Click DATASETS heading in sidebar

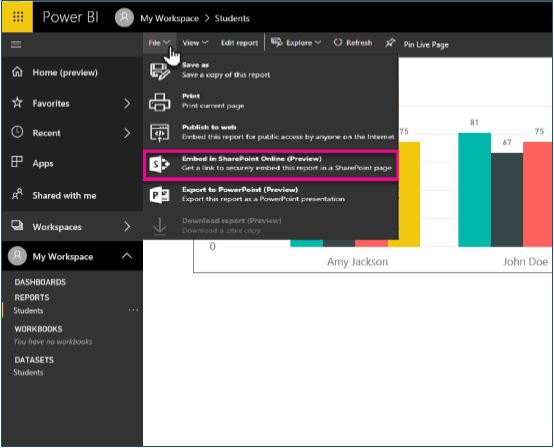[34, 360]
